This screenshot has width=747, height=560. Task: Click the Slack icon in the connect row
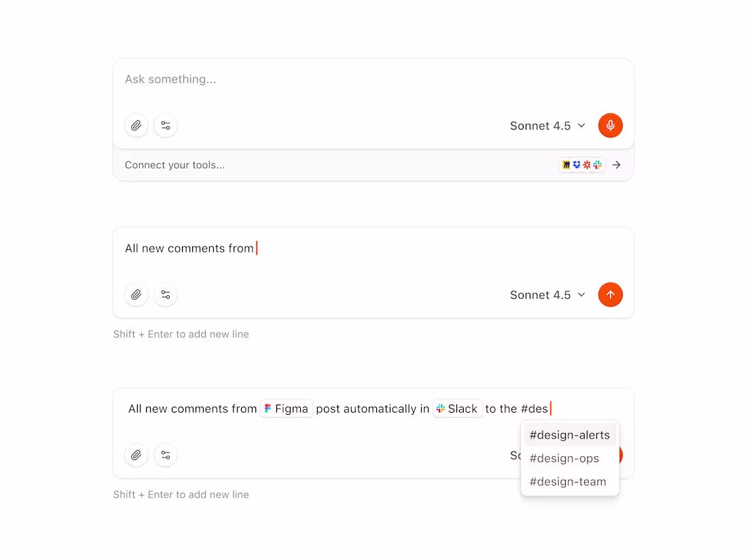[596, 164]
